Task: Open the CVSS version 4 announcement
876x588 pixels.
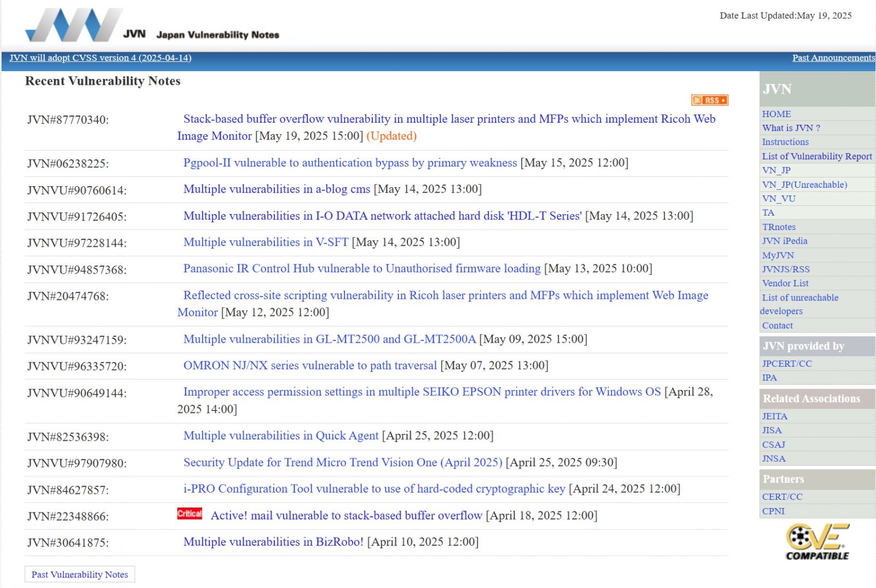Action: click(100, 58)
